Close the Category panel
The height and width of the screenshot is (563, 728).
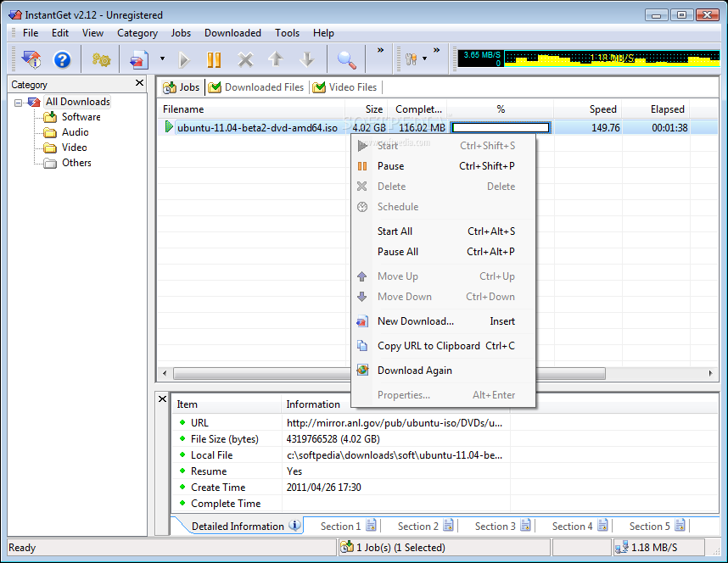139,83
